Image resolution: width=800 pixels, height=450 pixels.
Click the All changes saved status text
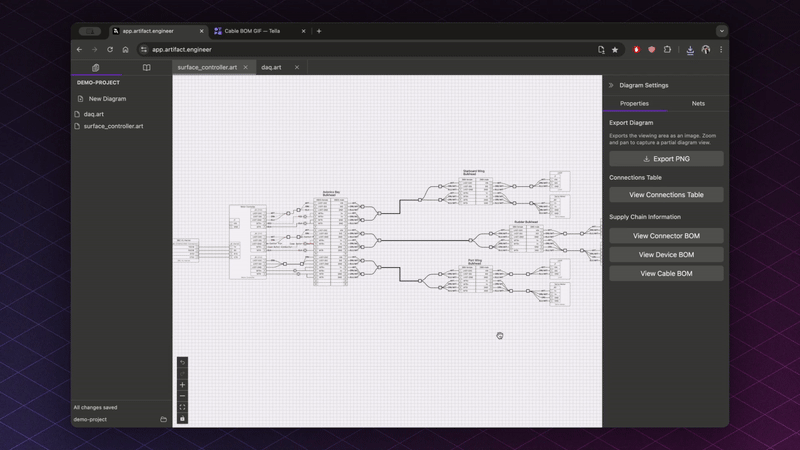tap(95, 408)
